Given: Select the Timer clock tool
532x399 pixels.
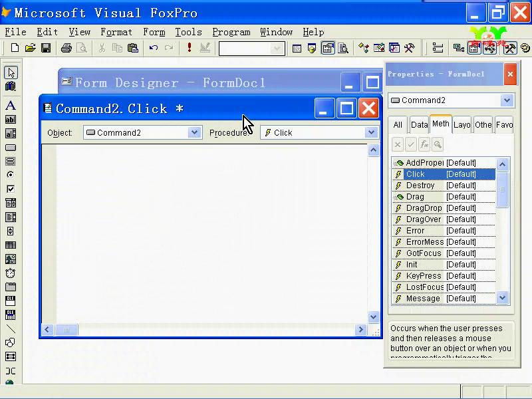Looking at the screenshot, I should pyautogui.click(x=11, y=273).
